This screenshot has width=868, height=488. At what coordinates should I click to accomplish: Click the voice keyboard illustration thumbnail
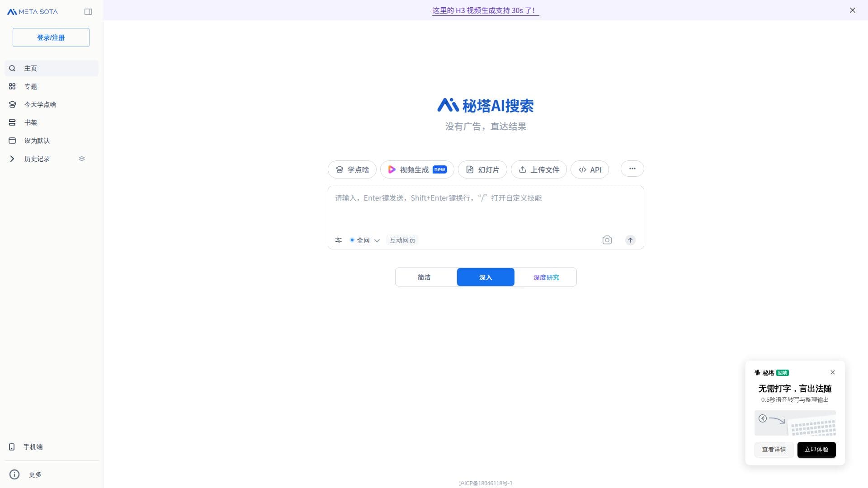[795, 423]
